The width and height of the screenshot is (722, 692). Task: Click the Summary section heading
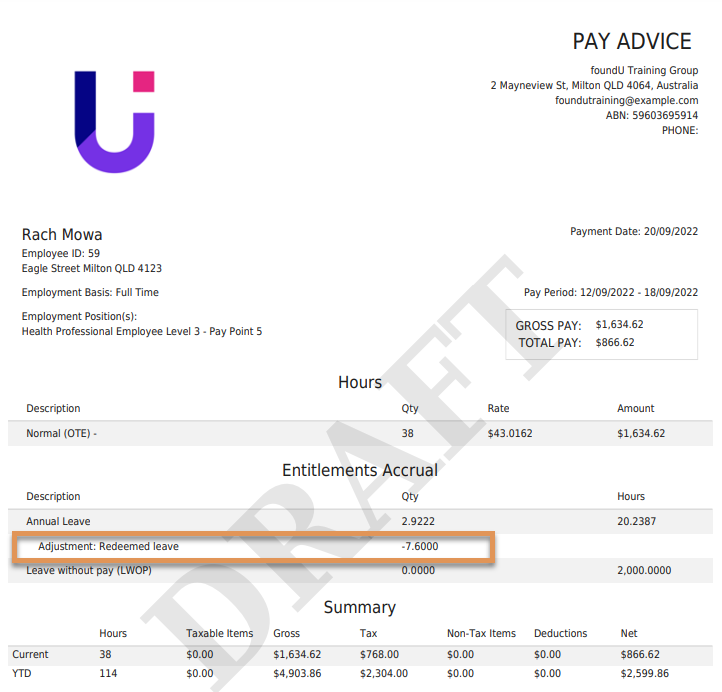coord(360,608)
